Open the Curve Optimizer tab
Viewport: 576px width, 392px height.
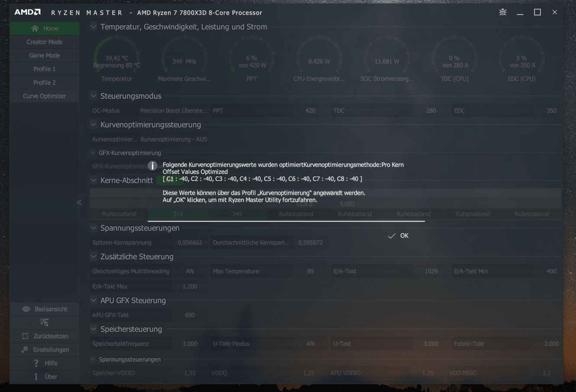tap(45, 96)
